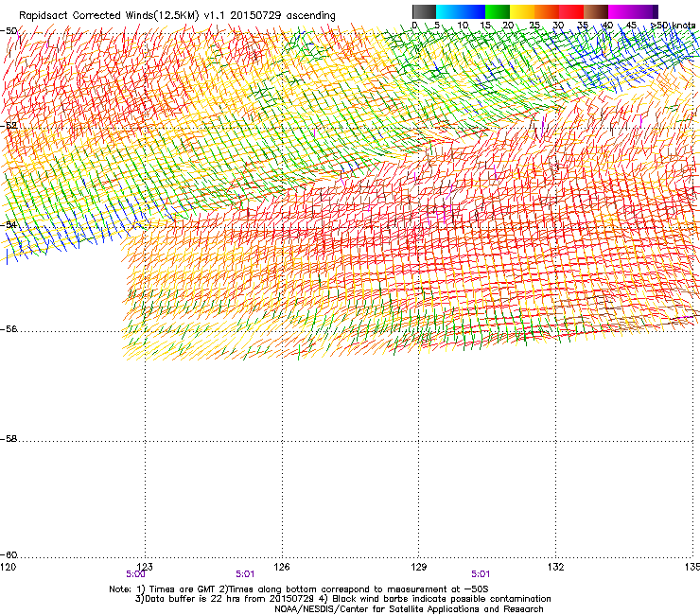This screenshot has height=615, width=700.
Task: Click the blue 10-15 knots legend swatch
Action: 473,11
